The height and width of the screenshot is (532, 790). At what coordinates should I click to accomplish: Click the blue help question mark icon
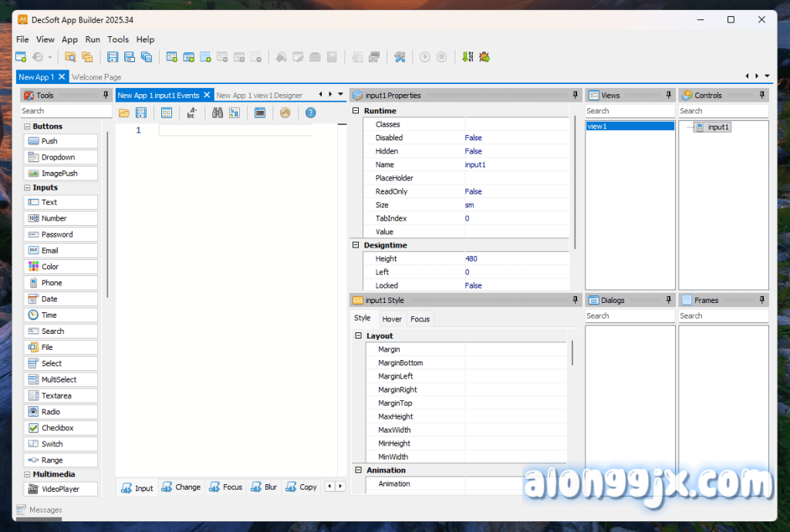(310, 113)
